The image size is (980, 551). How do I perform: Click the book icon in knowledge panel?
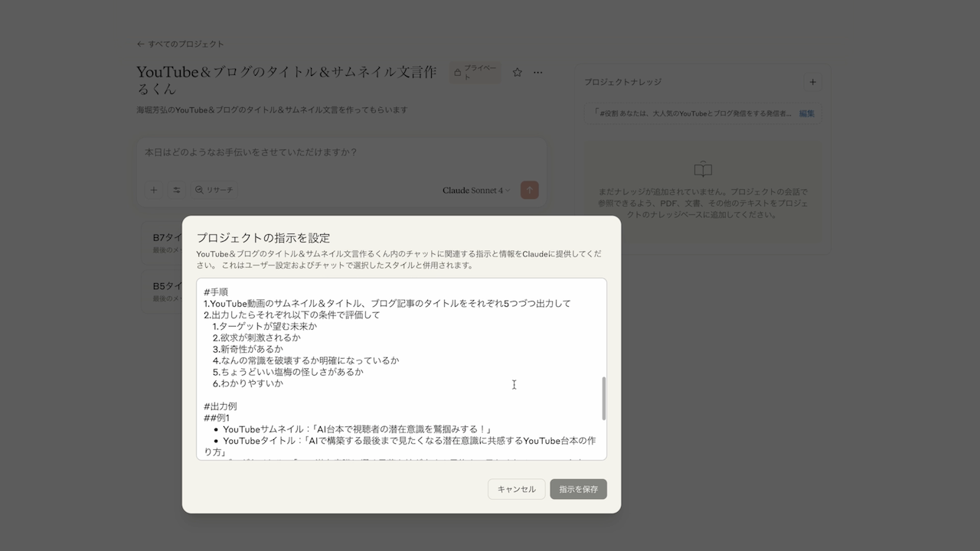[x=702, y=170]
